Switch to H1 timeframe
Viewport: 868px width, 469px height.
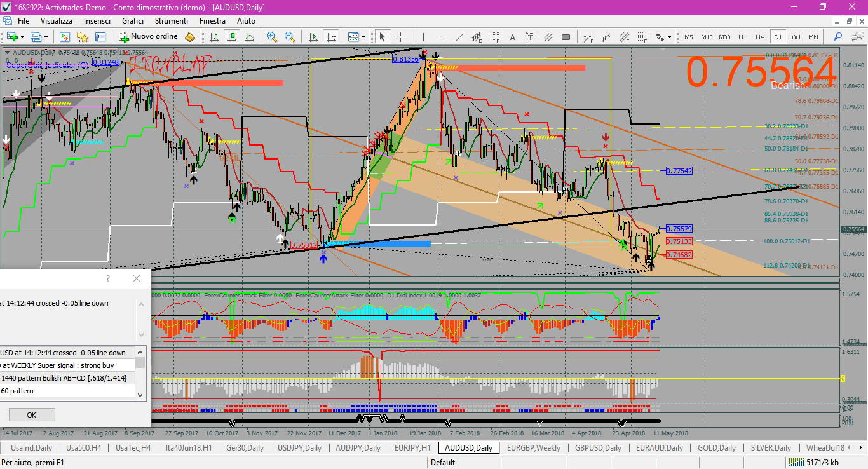click(742, 37)
